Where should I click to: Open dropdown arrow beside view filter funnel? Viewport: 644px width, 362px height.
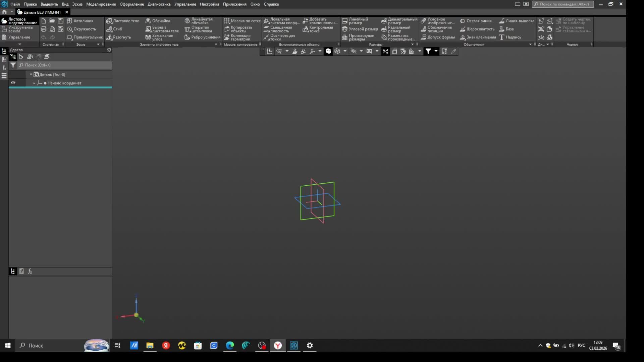(x=436, y=51)
